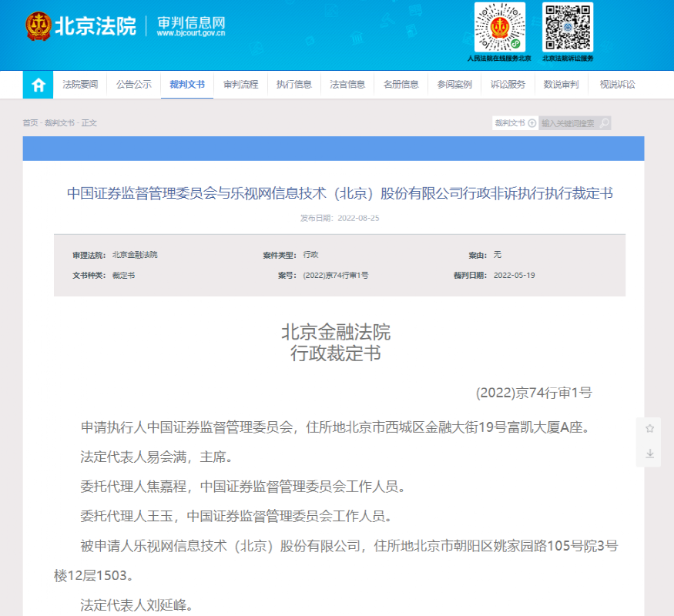This screenshot has height=616, width=674.
Task: Click the 案由 value 无
Action: pyautogui.click(x=498, y=255)
